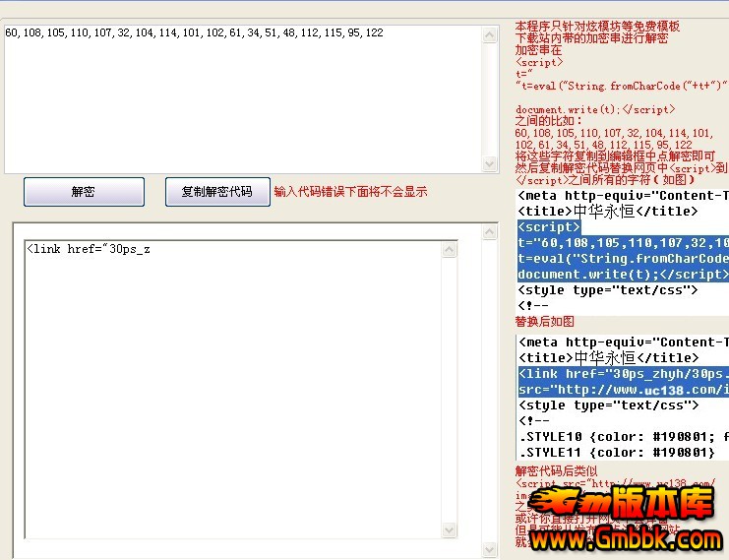
Task: Click the down arrow of the outer output panel scrollbar
Action: (490, 548)
